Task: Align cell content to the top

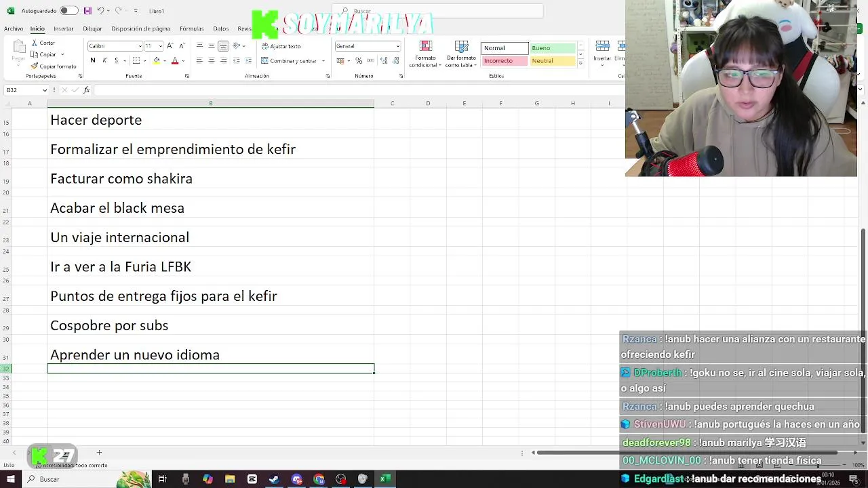Action: (x=199, y=46)
